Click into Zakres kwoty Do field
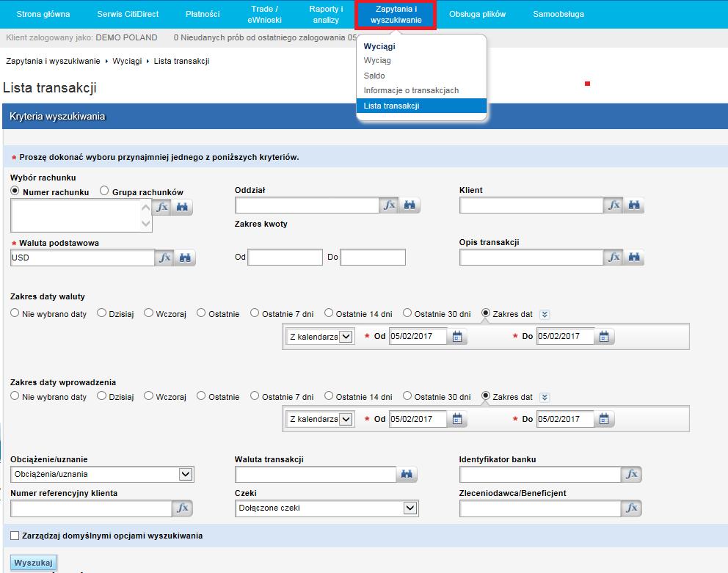 click(x=373, y=258)
